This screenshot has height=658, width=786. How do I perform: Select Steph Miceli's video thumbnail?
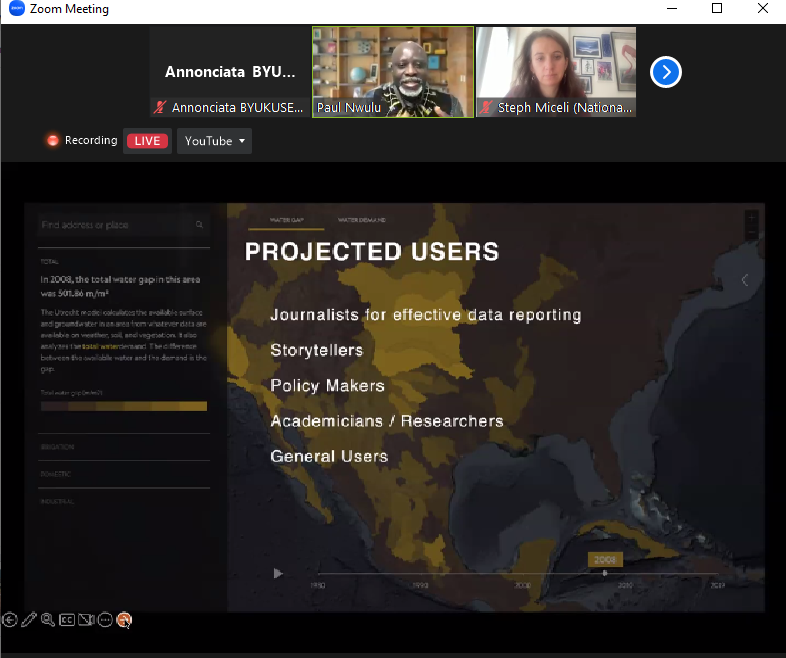pyautogui.click(x=556, y=72)
